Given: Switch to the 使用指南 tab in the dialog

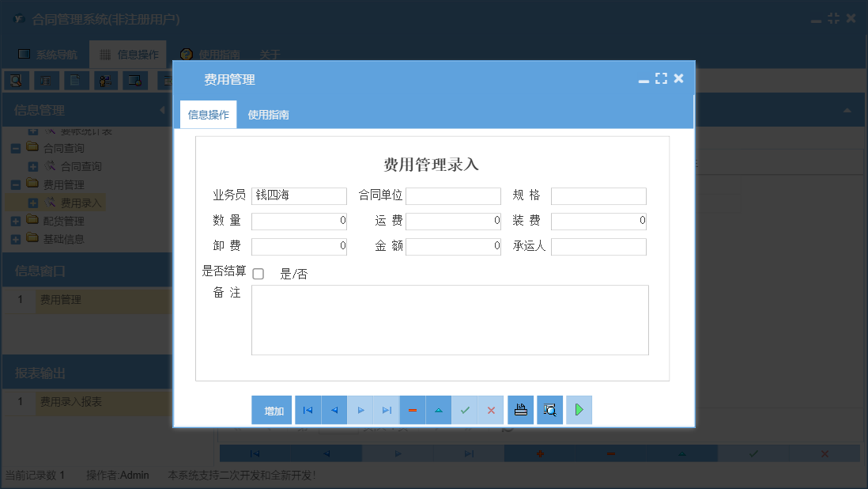Looking at the screenshot, I should [266, 114].
